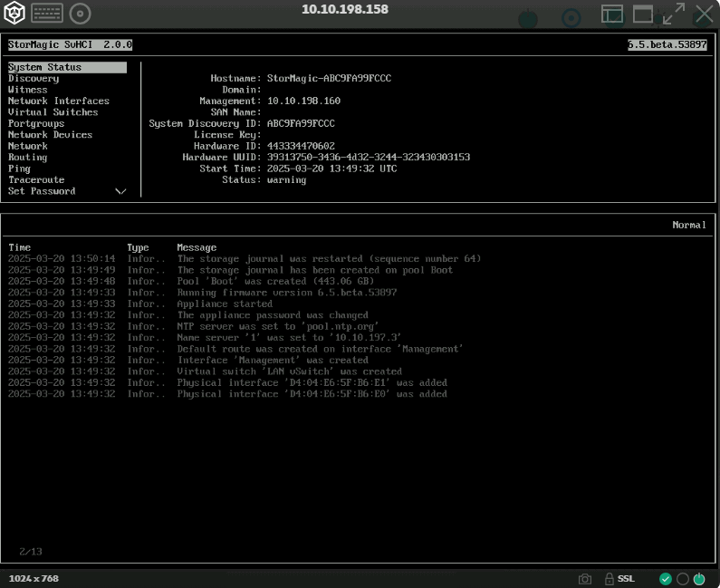The width and height of the screenshot is (720, 588).
Task: Open the Discovery menu entry
Action: click(x=34, y=79)
